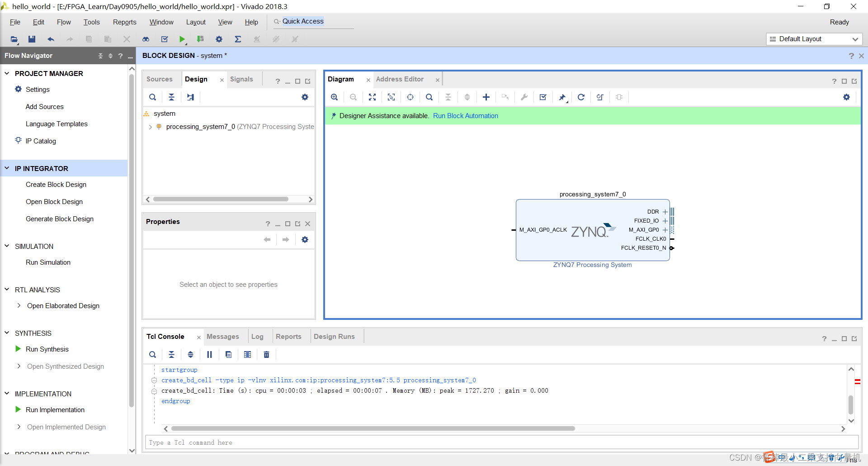Click Design panel horizontal scrollbar

tap(221, 199)
